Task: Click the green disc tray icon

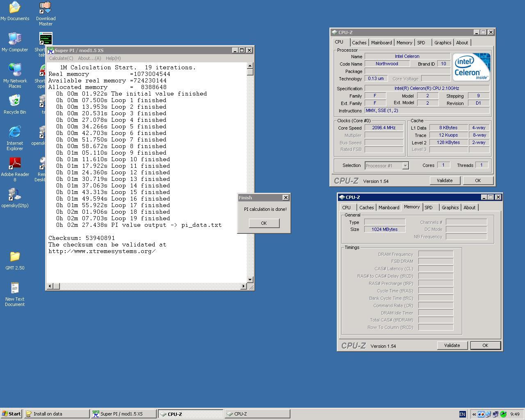Action: pyautogui.click(x=503, y=414)
